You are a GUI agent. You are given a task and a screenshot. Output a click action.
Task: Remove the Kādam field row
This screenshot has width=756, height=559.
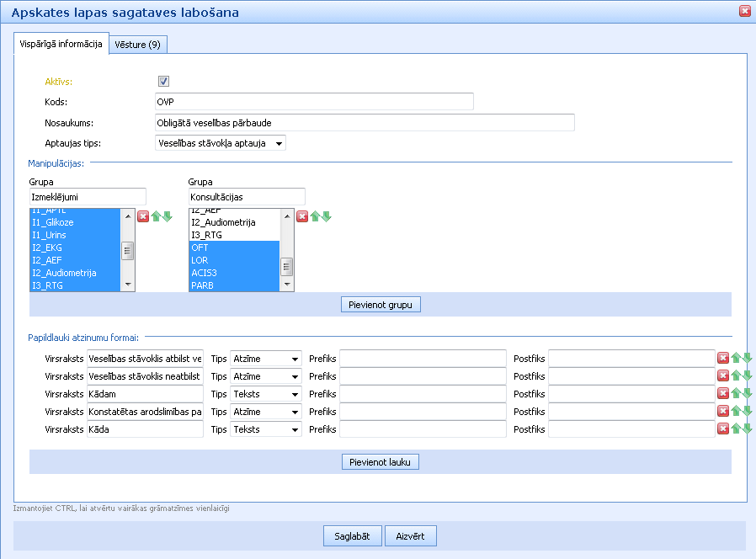coord(722,393)
